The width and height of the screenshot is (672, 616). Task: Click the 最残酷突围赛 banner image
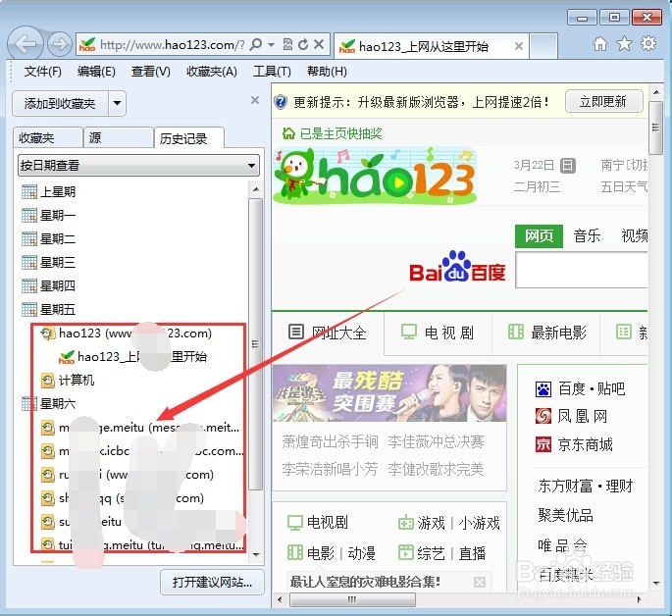[x=389, y=393]
